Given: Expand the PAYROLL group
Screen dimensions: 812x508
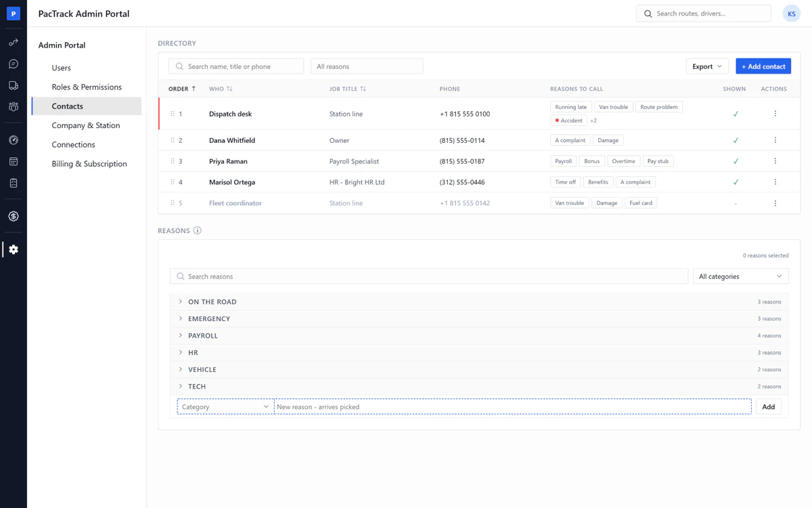Looking at the screenshot, I should (479, 336).
